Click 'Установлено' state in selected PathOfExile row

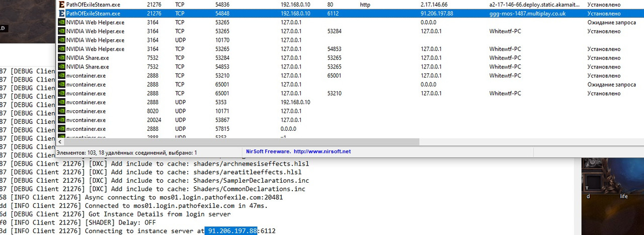[x=604, y=14]
